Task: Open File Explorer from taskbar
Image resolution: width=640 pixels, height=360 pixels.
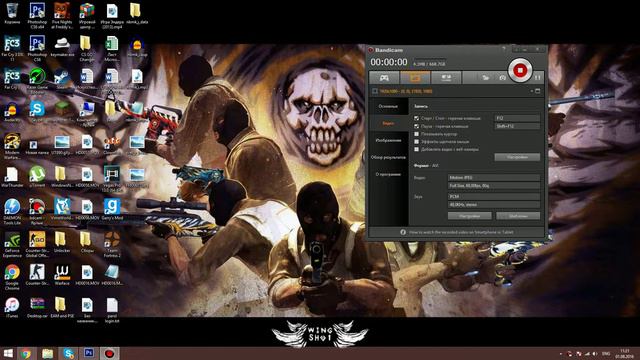Action: (x=47, y=353)
